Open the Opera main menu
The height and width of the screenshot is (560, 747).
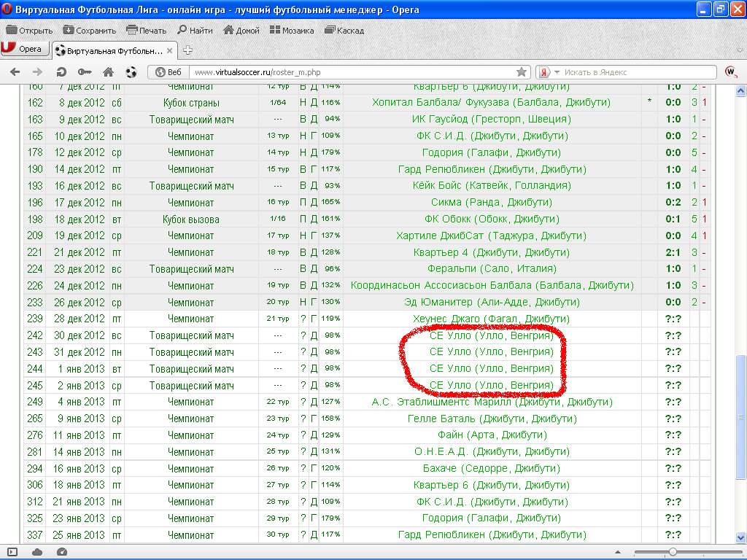(25, 49)
